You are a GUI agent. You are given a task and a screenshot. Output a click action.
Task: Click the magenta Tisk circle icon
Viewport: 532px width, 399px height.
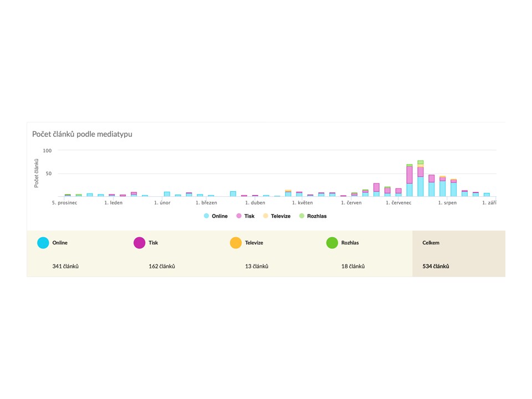pyautogui.click(x=140, y=243)
